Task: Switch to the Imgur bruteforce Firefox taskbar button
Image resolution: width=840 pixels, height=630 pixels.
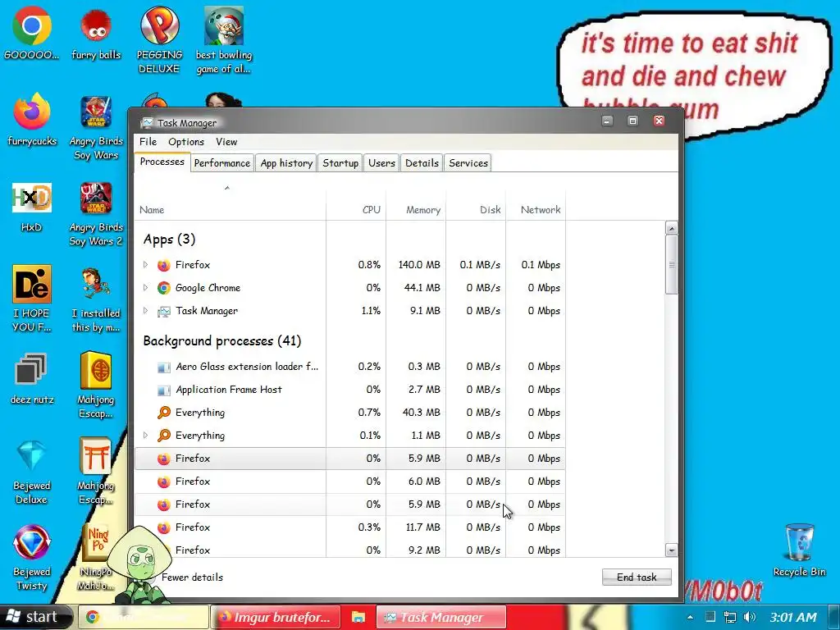Action: coord(276,617)
